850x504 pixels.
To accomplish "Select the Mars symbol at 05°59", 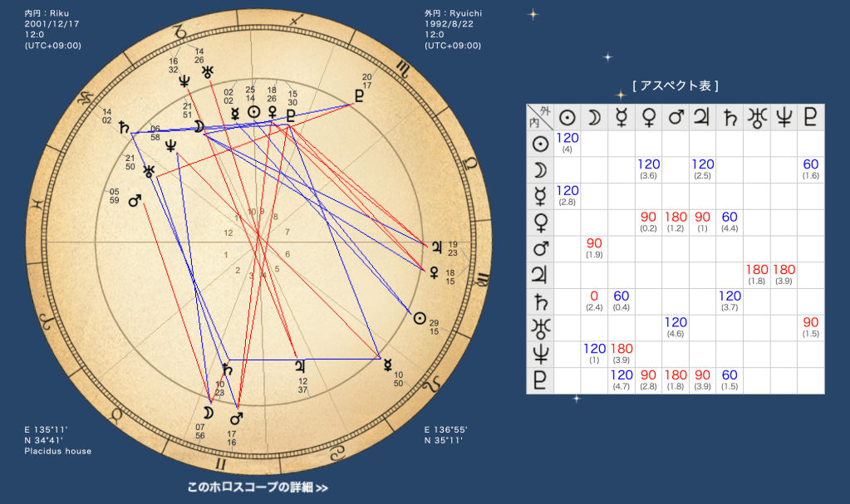I will 135,202.
